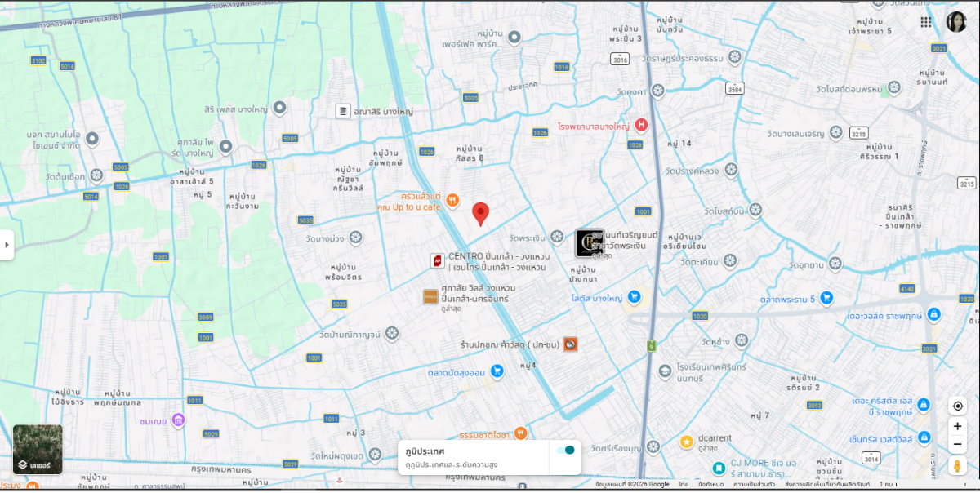Click the วัดตะเคียน temple marker
The height and width of the screenshot is (493, 980).
tap(730, 261)
